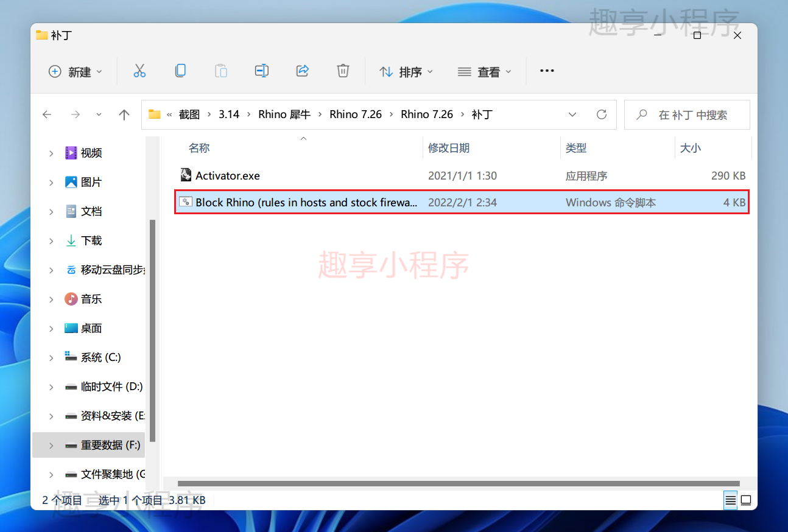Click the 在 补丁 中搜索 search field
The width and height of the screenshot is (788, 532).
[687, 114]
